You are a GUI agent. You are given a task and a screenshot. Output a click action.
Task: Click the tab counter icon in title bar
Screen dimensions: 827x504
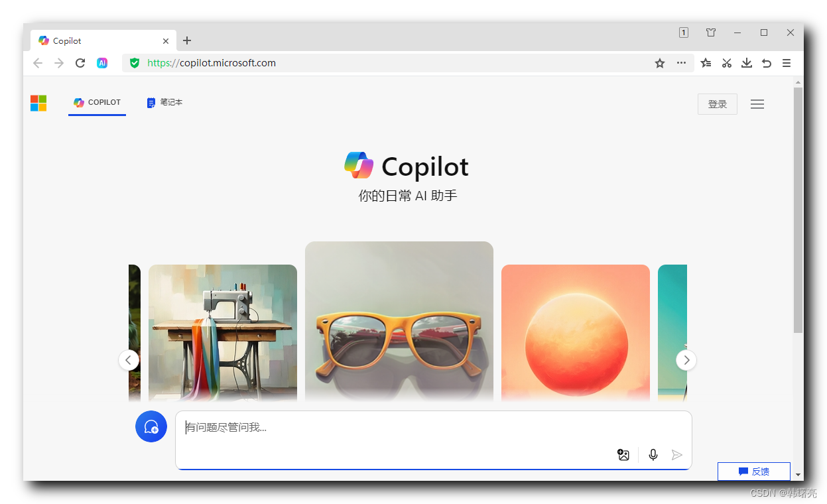click(684, 32)
